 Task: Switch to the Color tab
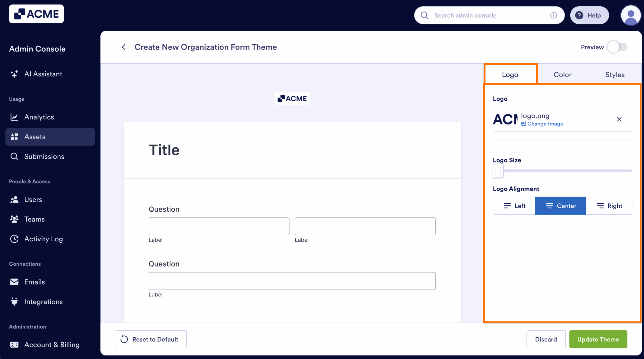563,74
